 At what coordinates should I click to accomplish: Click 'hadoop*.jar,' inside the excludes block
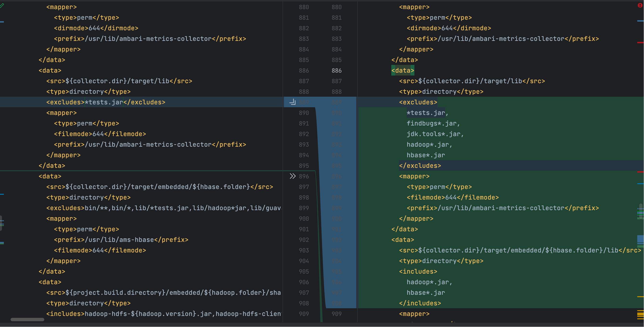coord(430,145)
